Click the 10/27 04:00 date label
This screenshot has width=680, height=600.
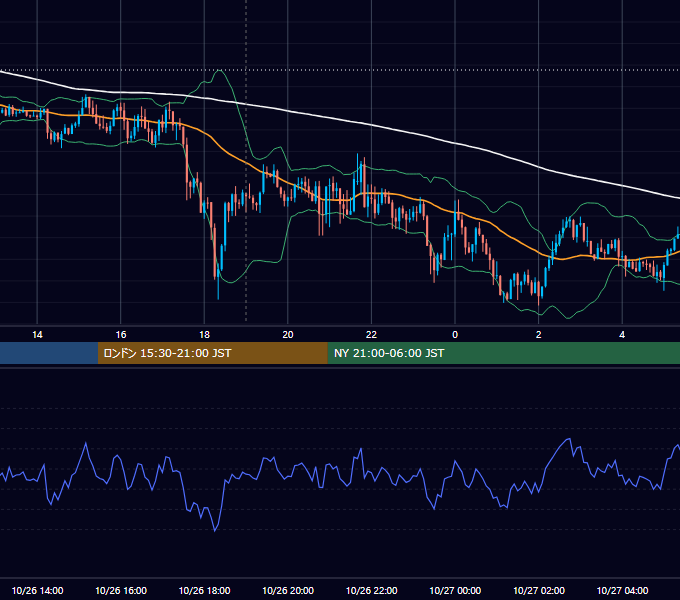tap(622, 590)
